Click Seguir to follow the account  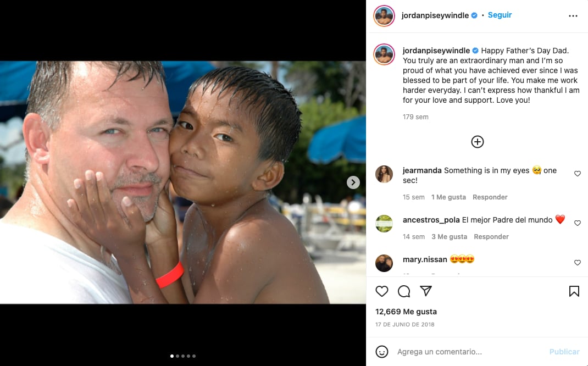coord(500,15)
